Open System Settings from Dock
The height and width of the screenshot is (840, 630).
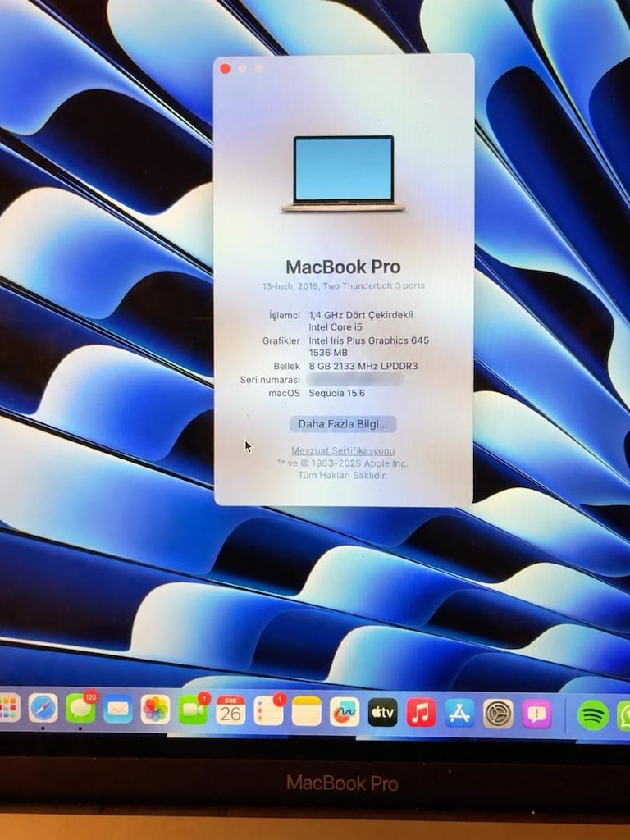(498, 714)
